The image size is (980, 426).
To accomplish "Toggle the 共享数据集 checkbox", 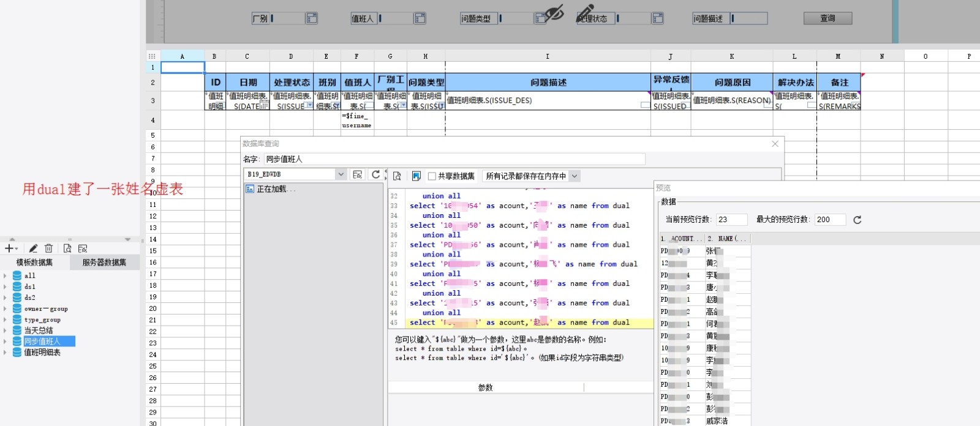I will tap(432, 176).
